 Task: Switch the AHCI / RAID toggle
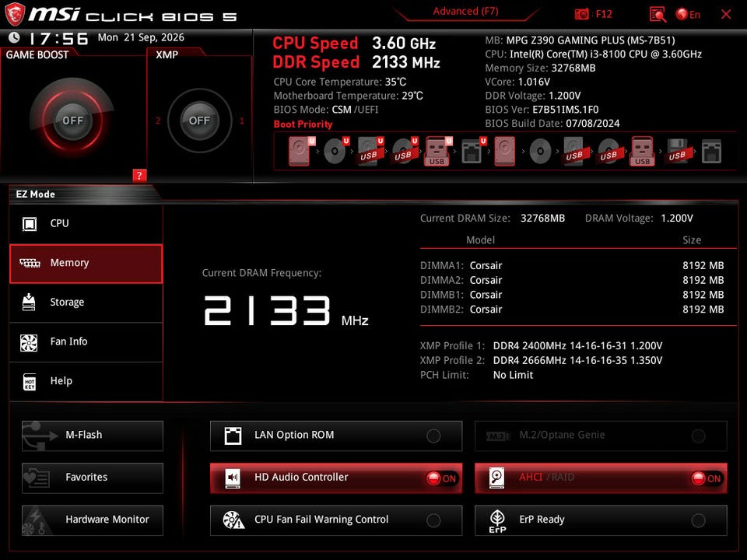click(601, 478)
